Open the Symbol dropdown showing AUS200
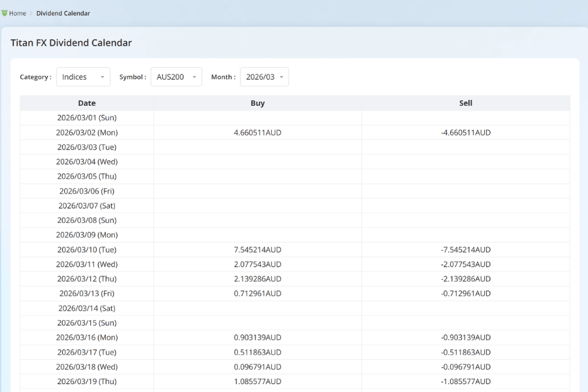The width and height of the screenshot is (588, 392). pos(176,77)
